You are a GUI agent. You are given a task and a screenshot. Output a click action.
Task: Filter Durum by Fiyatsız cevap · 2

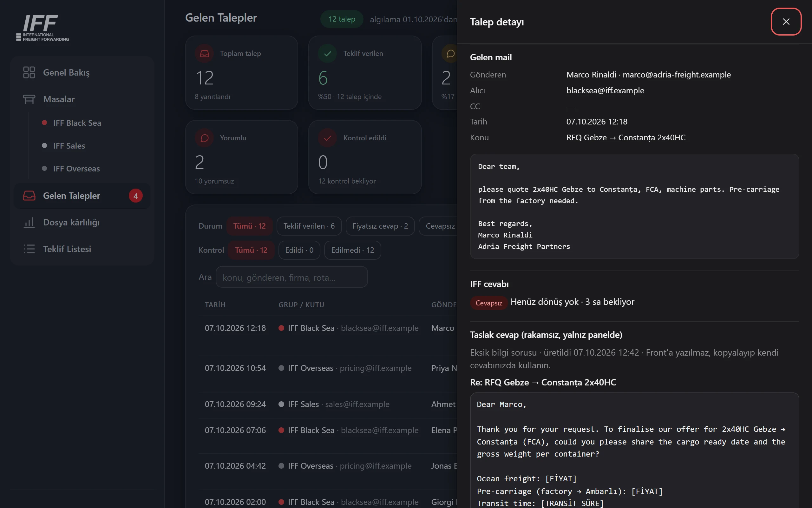pyautogui.click(x=380, y=226)
